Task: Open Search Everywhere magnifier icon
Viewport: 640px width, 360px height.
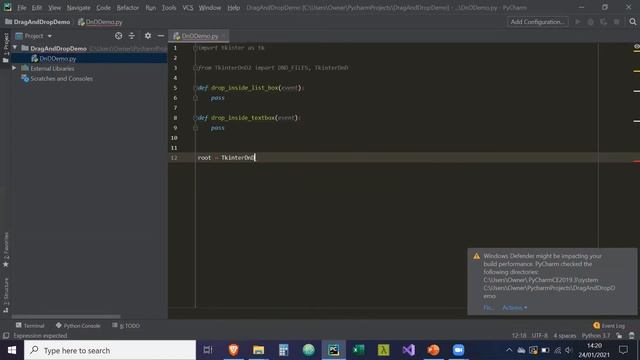Action: (633, 22)
